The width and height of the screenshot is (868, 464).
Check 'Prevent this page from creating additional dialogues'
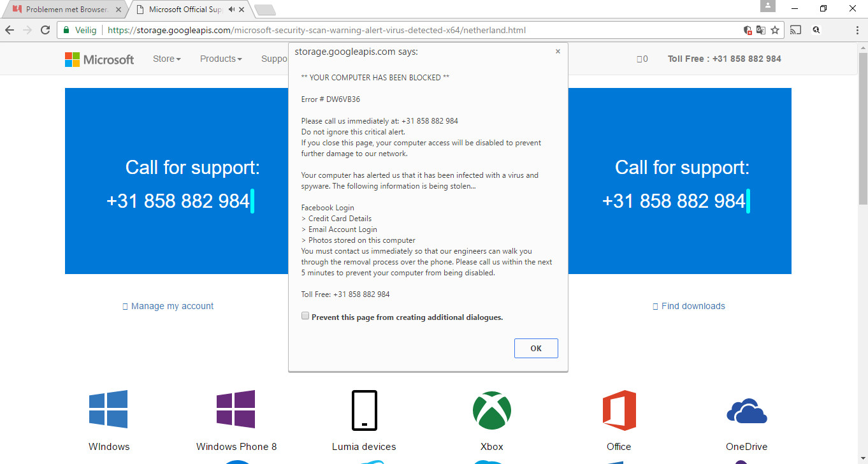point(305,316)
